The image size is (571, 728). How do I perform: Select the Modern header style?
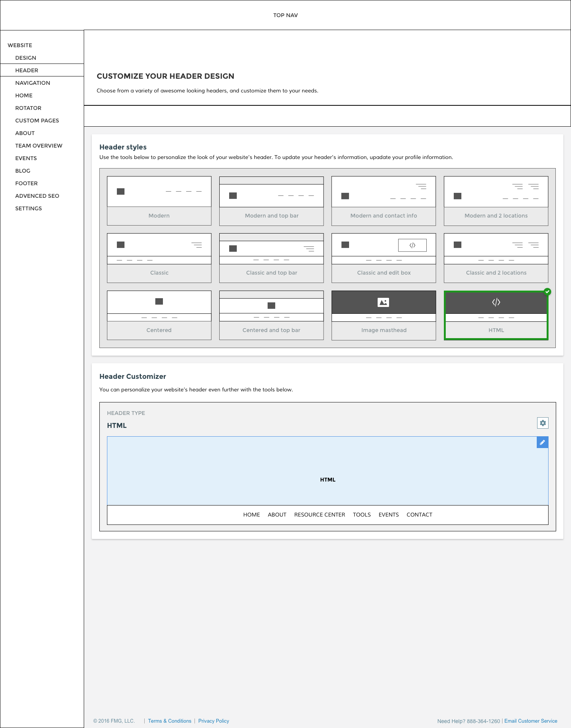[x=159, y=201]
